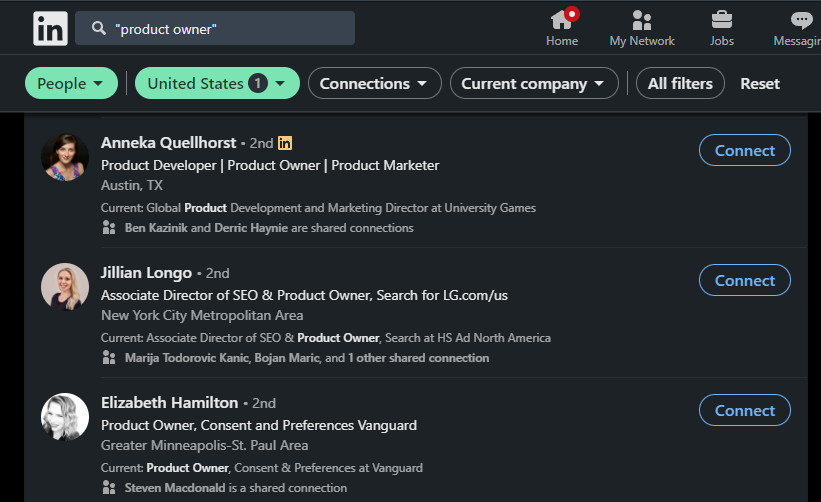Click the search magnifier icon
The height and width of the screenshot is (502, 821).
click(99, 29)
